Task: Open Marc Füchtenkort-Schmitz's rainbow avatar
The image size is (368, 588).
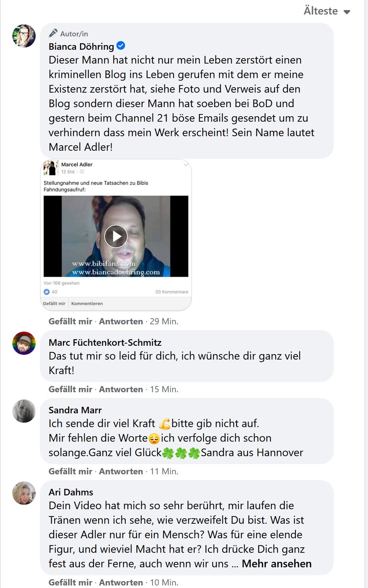Action: point(24,343)
